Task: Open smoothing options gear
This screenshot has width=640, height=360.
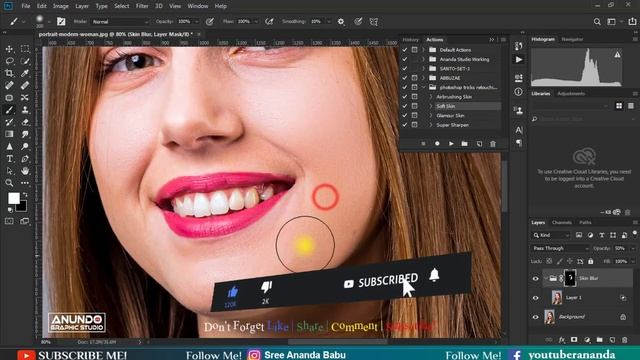Action: (341, 22)
